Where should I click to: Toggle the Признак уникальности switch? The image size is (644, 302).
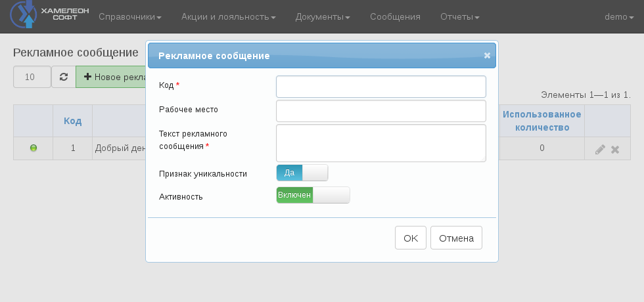(302, 173)
